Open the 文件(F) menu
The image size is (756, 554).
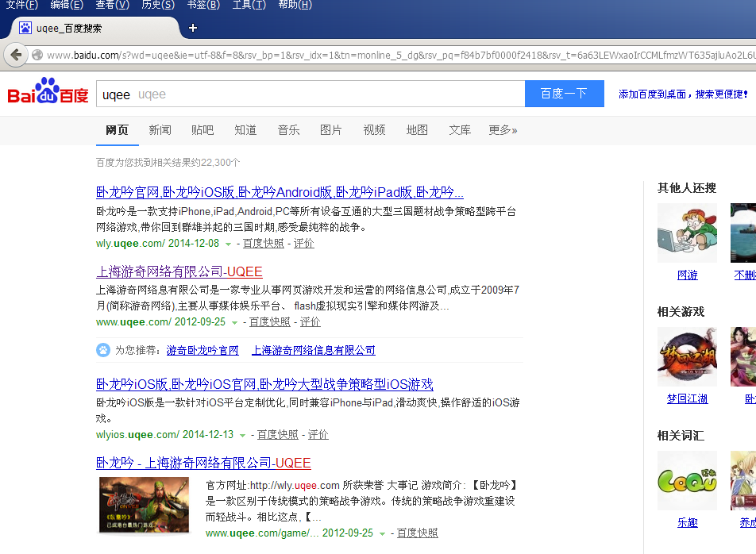pyautogui.click(x=21, y=5)
